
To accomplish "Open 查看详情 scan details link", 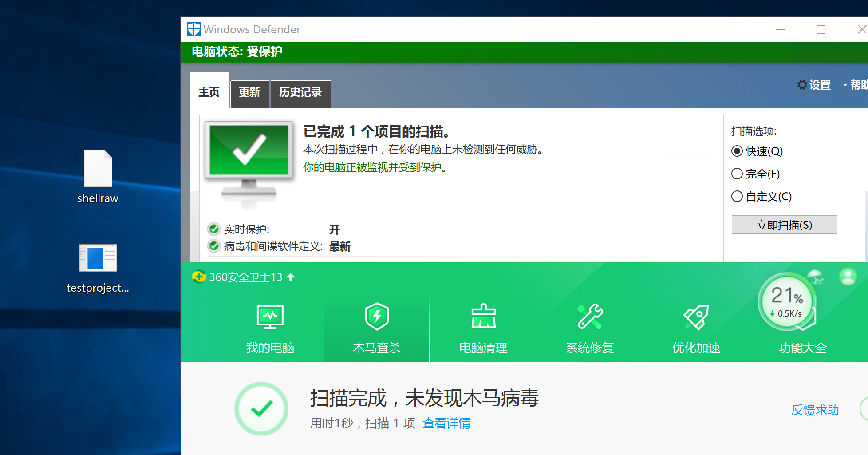I will click(x=446, y=423).
